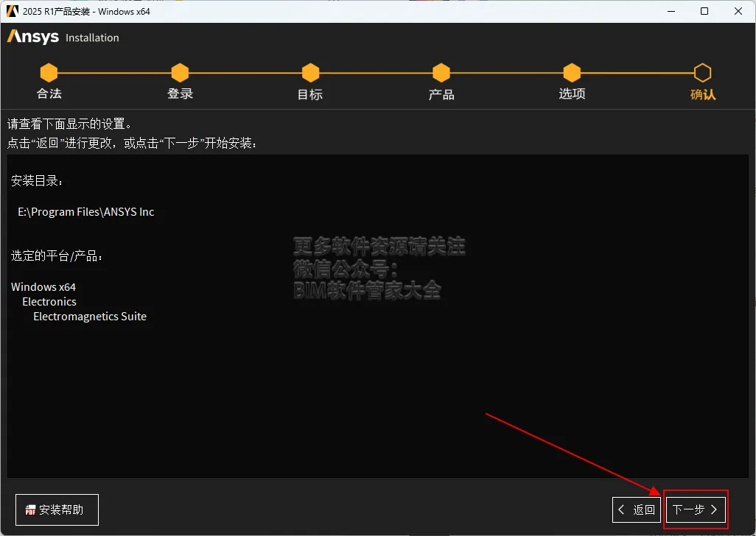Click the 合法 step label
Screen dimensions: 756x536
(x=49, y=94)
